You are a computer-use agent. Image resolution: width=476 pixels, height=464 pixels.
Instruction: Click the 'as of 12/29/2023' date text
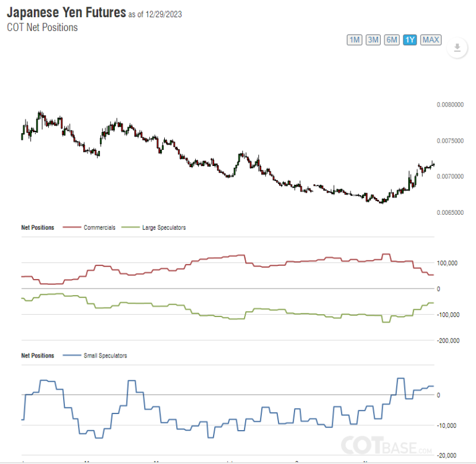[155, 14]
